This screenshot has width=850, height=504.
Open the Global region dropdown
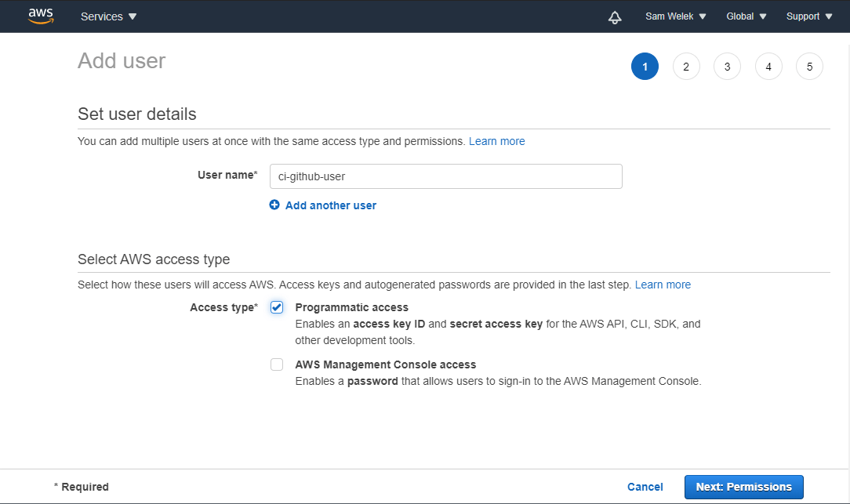[x=746, y=16]
